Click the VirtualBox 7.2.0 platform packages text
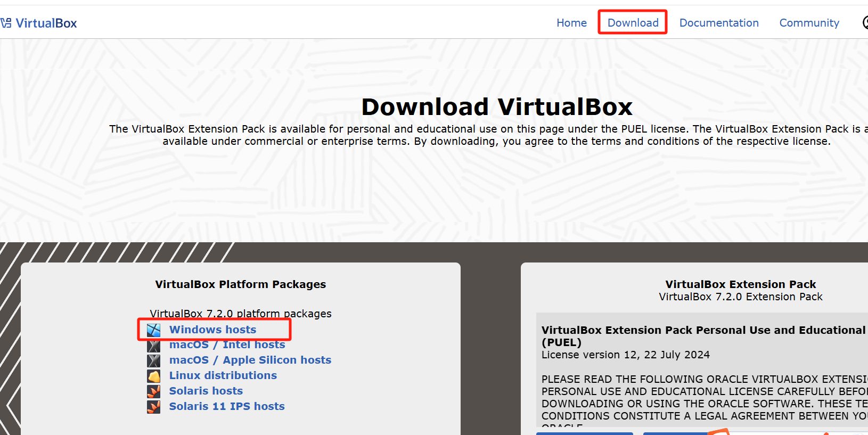The image size is (868, 435). pos(241,314)
